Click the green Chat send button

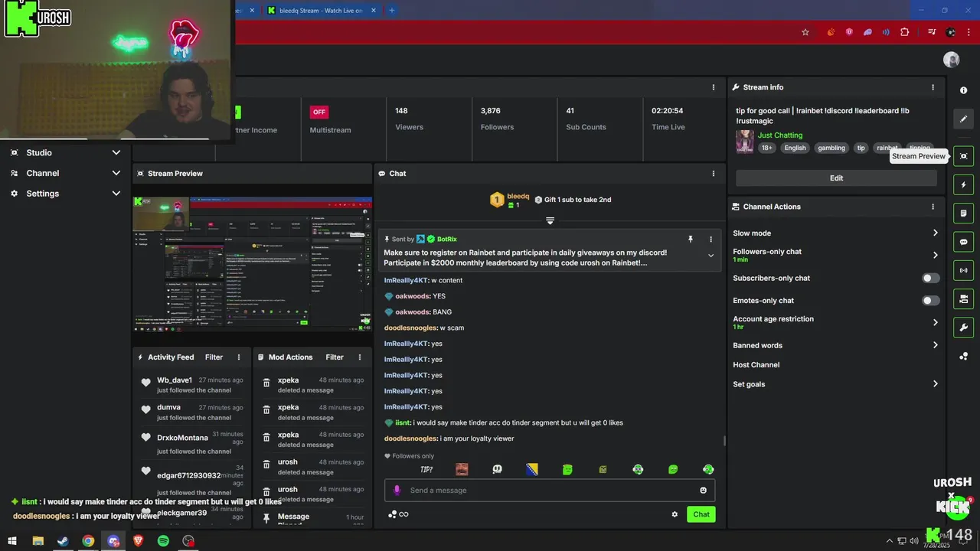(701, 514)
